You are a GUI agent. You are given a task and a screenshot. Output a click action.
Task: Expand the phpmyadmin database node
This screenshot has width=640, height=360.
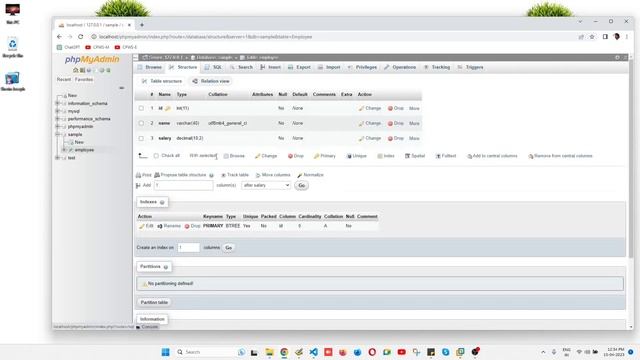click(x=58, y=127)
